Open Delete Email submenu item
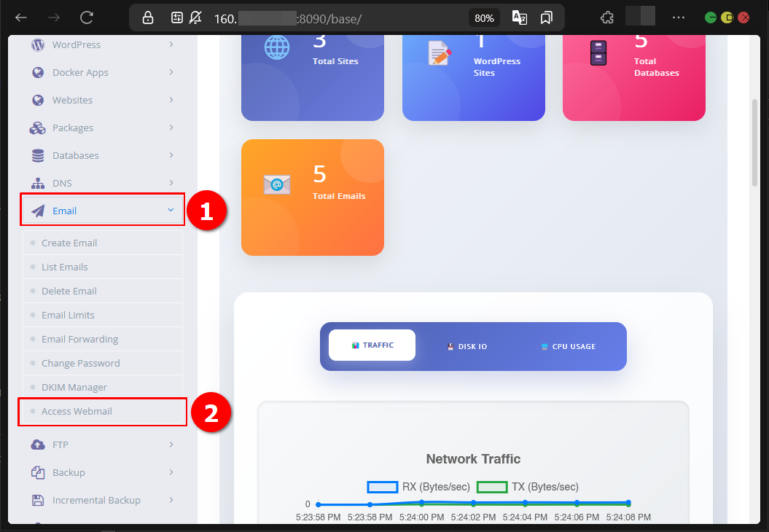 [x=103, y=292]
